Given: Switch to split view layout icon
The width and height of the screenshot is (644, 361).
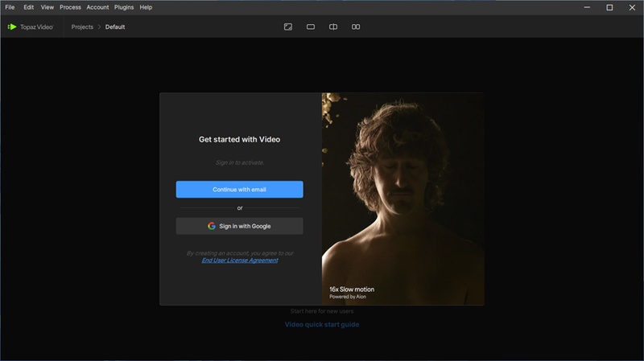Looking at the screenshot, I should [333, 27].
